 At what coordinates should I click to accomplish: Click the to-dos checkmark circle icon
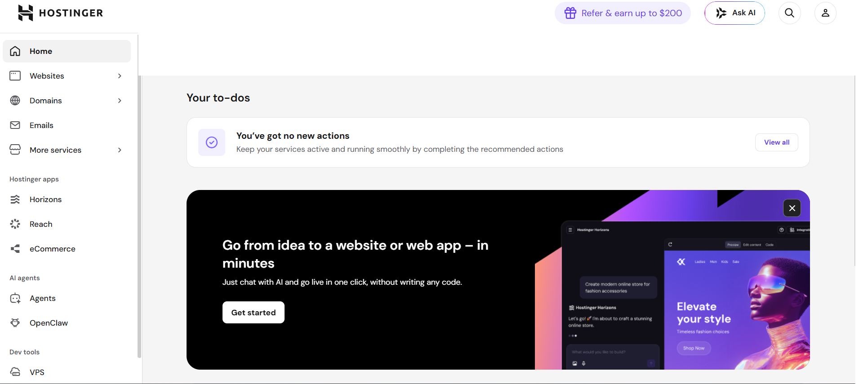pyautogui.click(x=212, y=142)
